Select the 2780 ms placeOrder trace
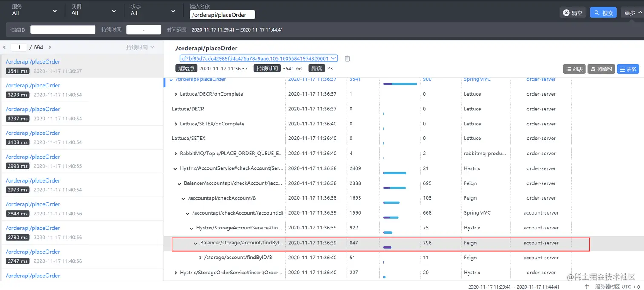Screen dimensions: 644x290 coord(82,232)
